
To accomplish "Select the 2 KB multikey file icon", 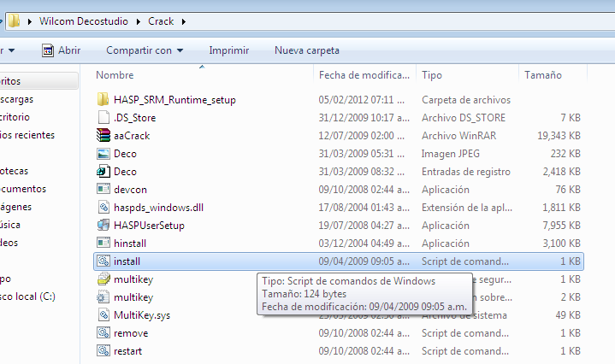I will (103, 297).
